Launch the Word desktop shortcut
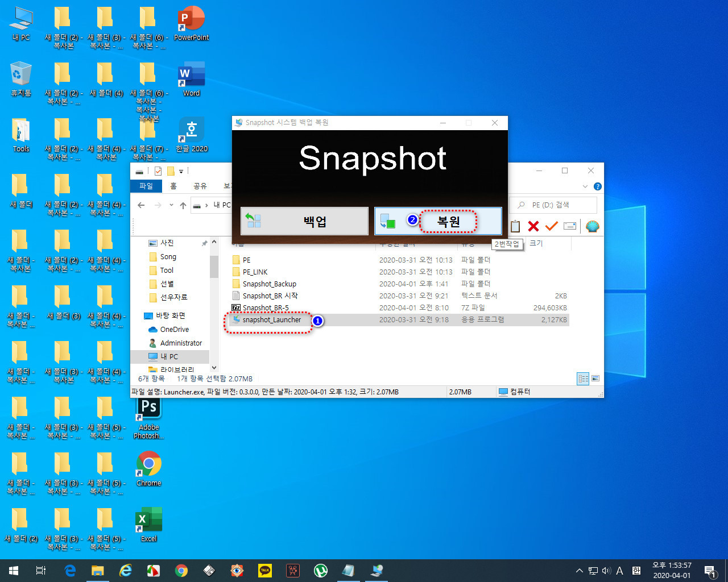The image size is (728, 582). pos(192,80)
